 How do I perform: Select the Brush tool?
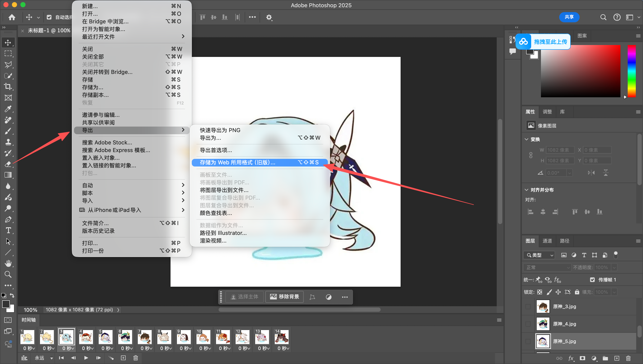8,131
